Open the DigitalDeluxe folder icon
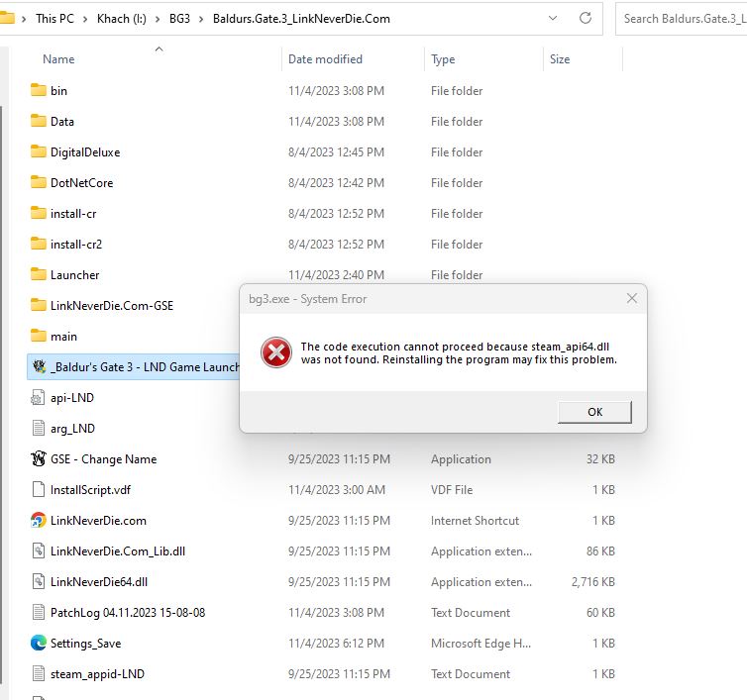 (39, 151)
